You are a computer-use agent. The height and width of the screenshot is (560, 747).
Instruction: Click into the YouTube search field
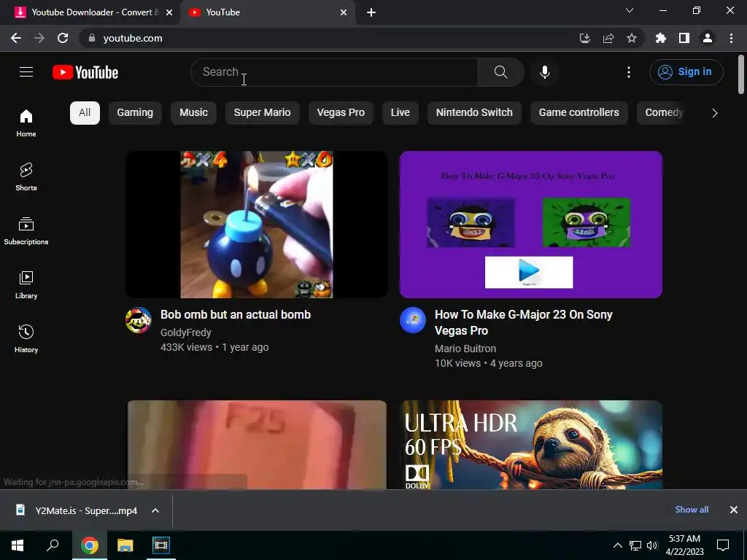(x=334, y=72)
